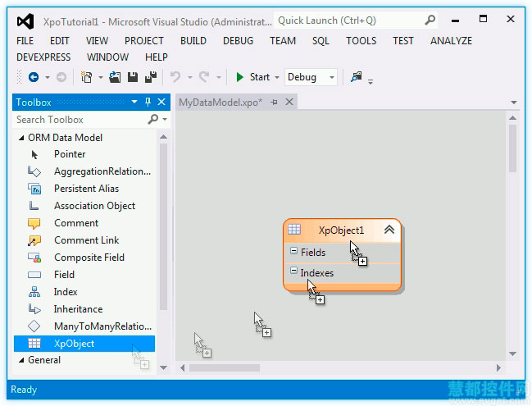Click the Visual Studio logo icon
The height and width of the screenshot is (406, 532).
coord(25,21)
